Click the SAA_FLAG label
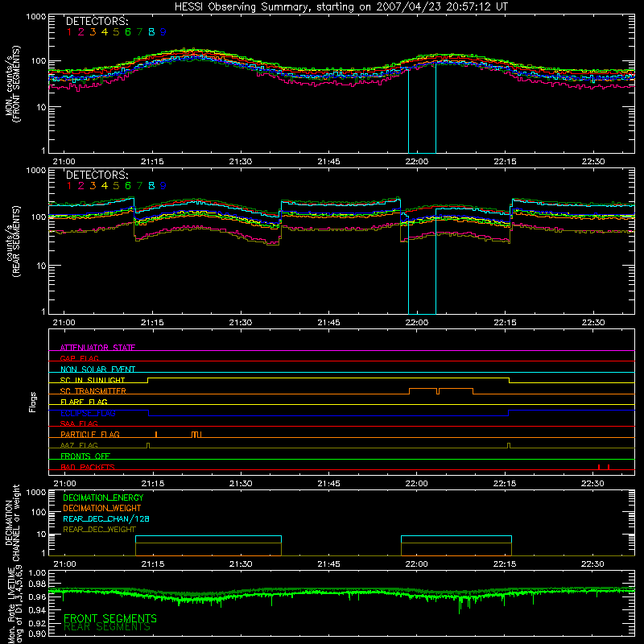The image size is (644, 644). click(x=79, y=423)
